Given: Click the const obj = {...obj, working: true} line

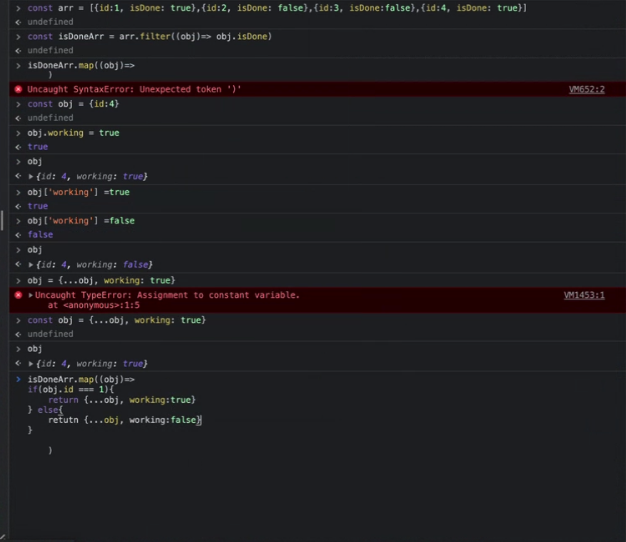Looking at the screenshot, I should (116, 320).
